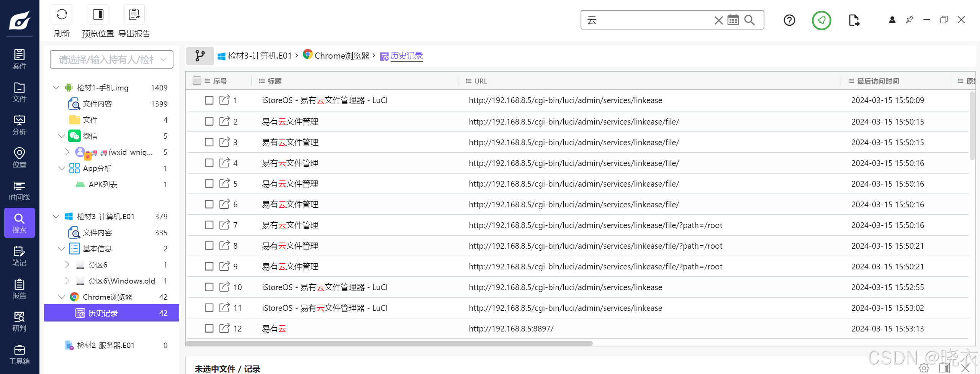Collapse the Chrome浏览器 tree node

point(61,297)
